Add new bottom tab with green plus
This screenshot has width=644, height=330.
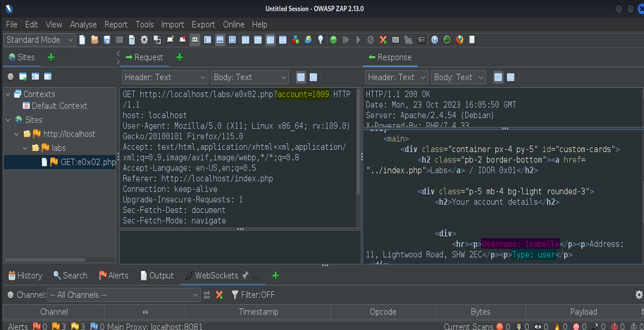pos(275,276)
